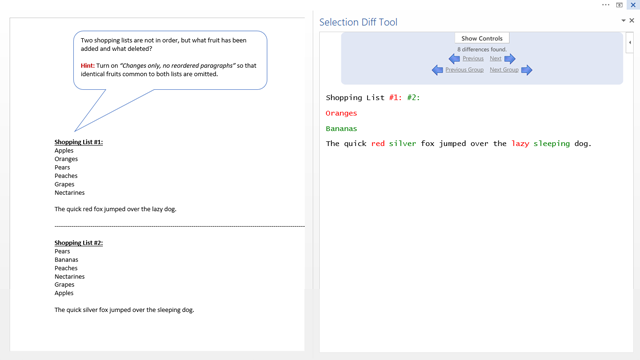Jump to Previous Group link
Viewport: 640px width, 360px height.
click(464, 70)
